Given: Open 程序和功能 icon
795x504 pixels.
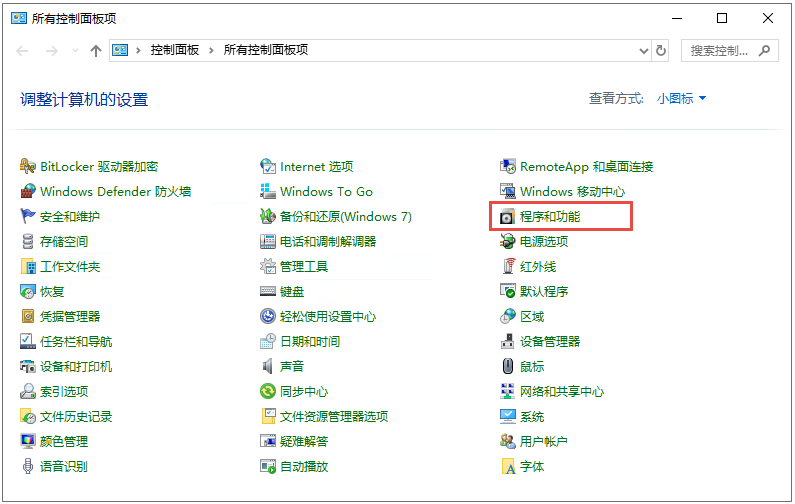Looking at the screenshot, I should click(x=508, y=217).
